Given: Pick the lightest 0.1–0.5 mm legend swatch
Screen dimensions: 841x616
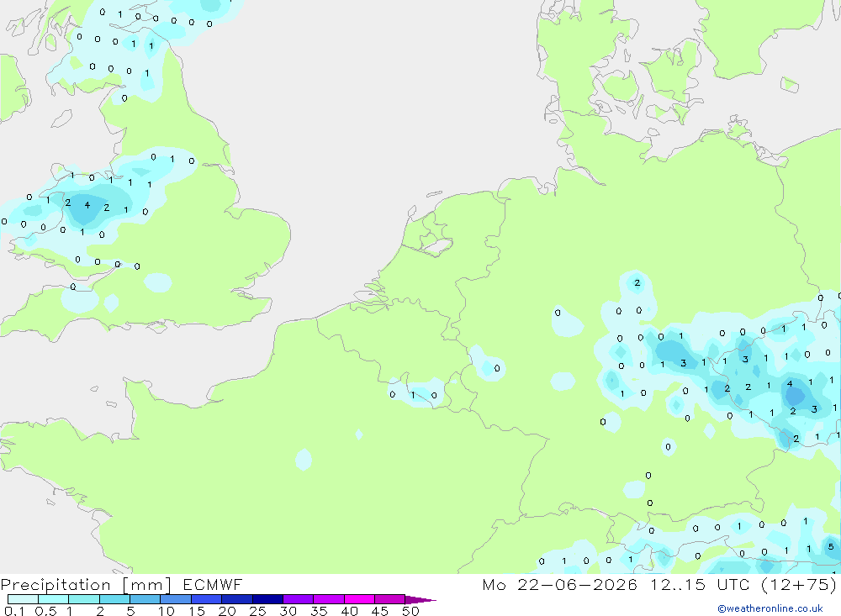Looking at the screenshot, I should [x=23, y=599].
